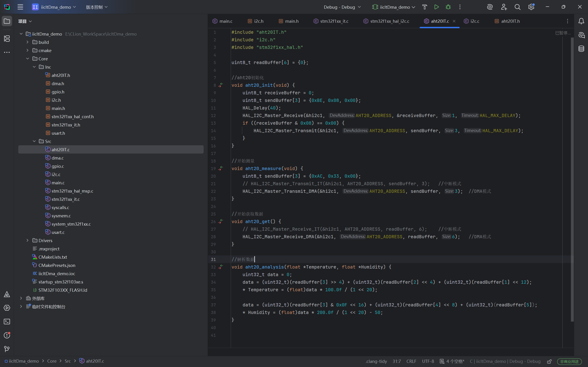
Task: Open Debug - Debug profile dropdown
Action: pyautogui.click(x=342, y=7)
